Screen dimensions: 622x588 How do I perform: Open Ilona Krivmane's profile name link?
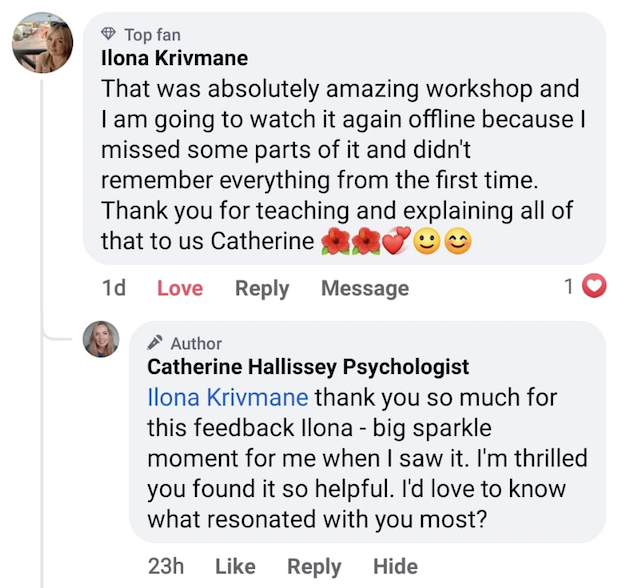click(174, 58)
